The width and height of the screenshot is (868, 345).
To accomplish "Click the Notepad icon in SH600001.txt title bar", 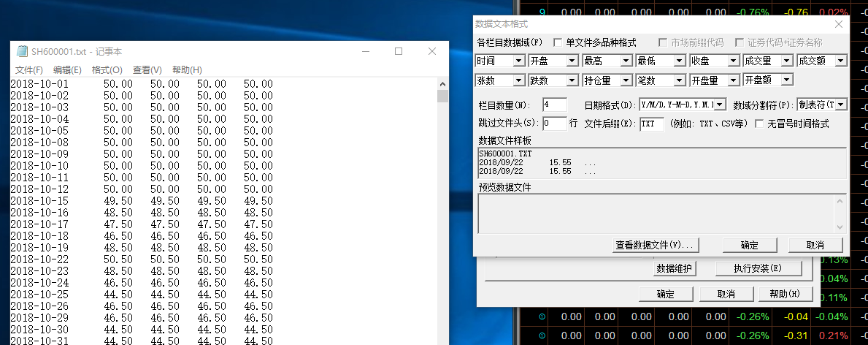I will [x=21, y=52].
